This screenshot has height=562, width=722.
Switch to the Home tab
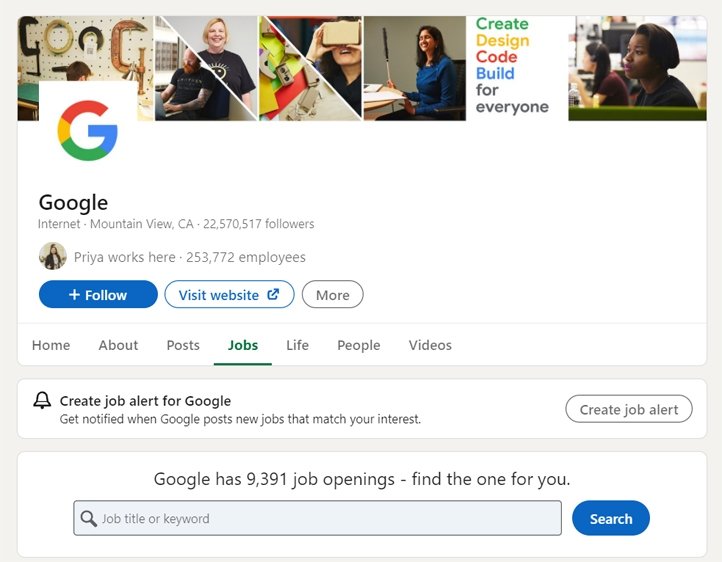click(x=51, y=345)
